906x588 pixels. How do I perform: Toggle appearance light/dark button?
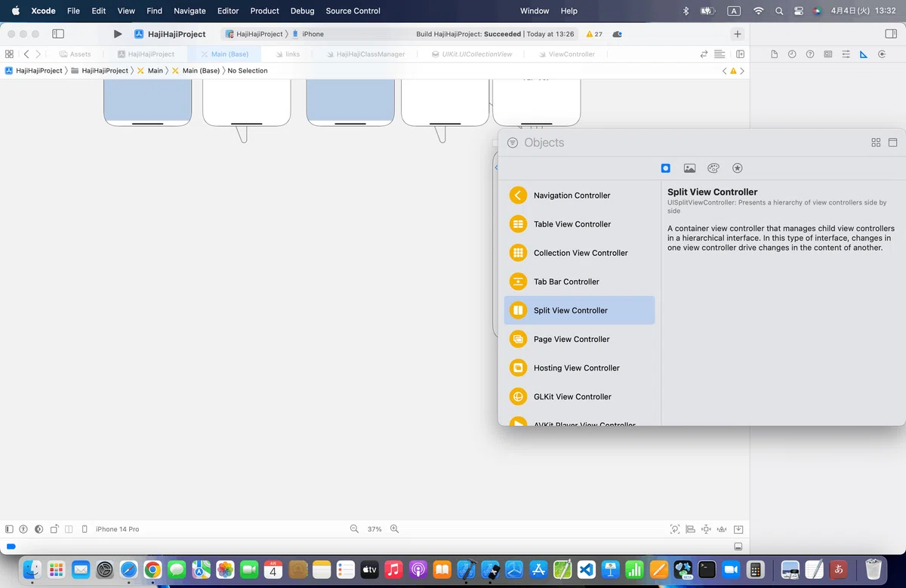[x=39, y=529]
